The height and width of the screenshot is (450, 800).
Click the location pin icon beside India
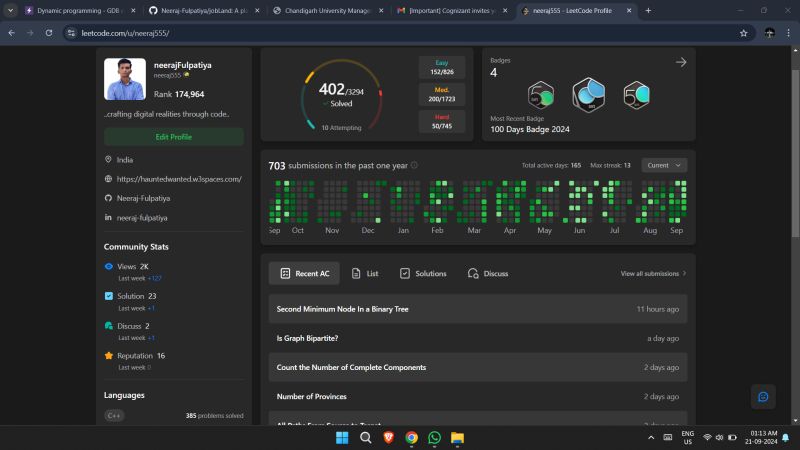(108, 160)
